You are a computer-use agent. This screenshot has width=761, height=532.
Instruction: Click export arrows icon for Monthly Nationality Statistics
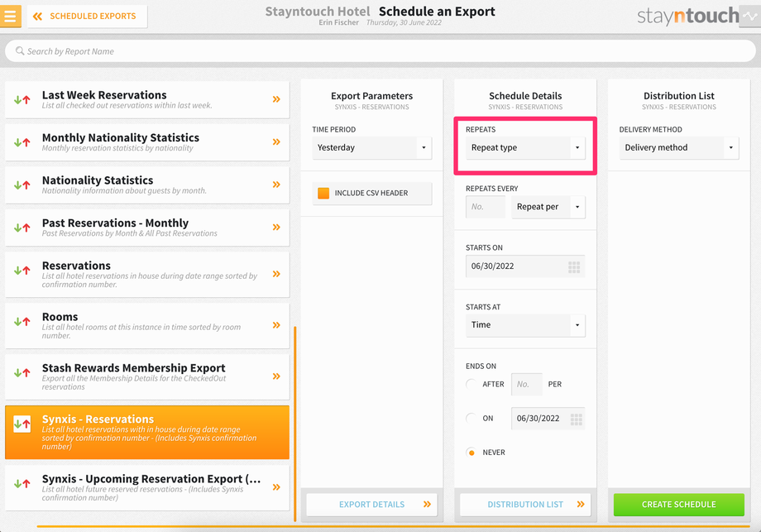(x=22, y=142)
